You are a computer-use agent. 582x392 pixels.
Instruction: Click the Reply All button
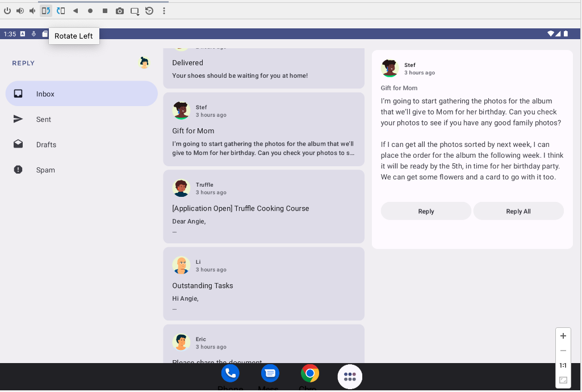tap(518, 210)
